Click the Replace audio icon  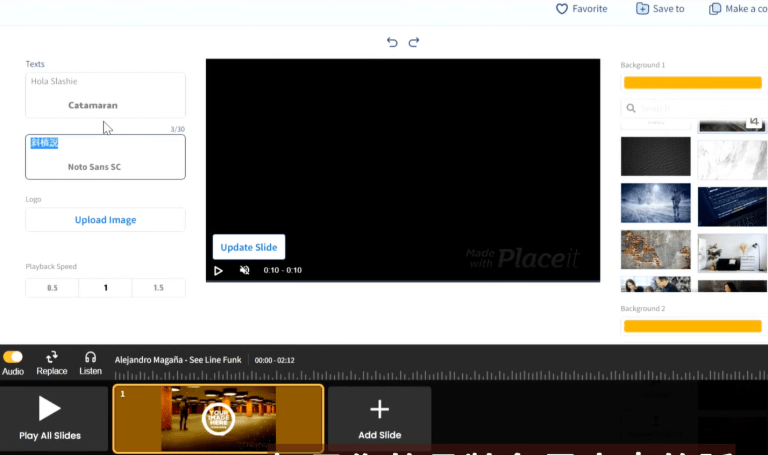51,357
